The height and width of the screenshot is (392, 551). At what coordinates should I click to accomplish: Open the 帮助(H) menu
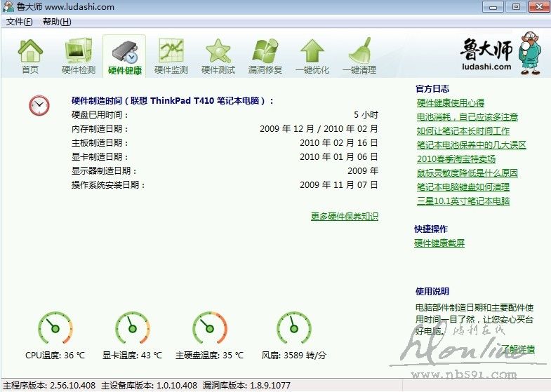[57, 22]
